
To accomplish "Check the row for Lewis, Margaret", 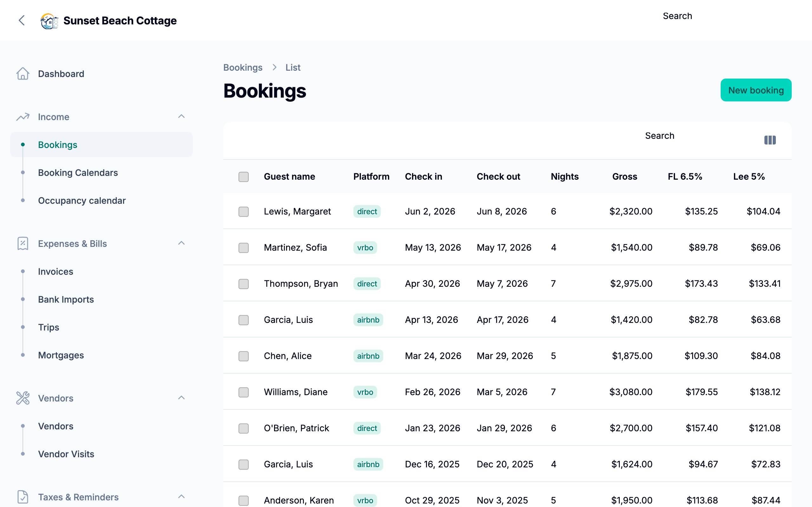I will (243, 212).
